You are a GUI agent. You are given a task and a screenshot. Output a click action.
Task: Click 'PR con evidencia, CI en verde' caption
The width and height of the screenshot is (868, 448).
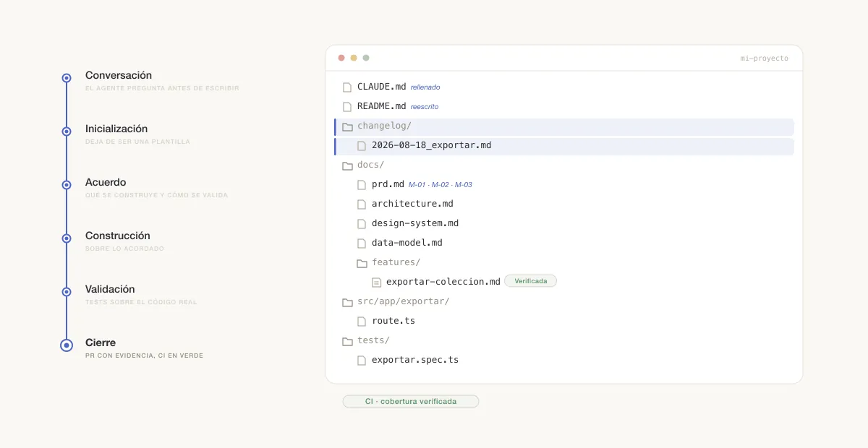click(x=144, y=356)
